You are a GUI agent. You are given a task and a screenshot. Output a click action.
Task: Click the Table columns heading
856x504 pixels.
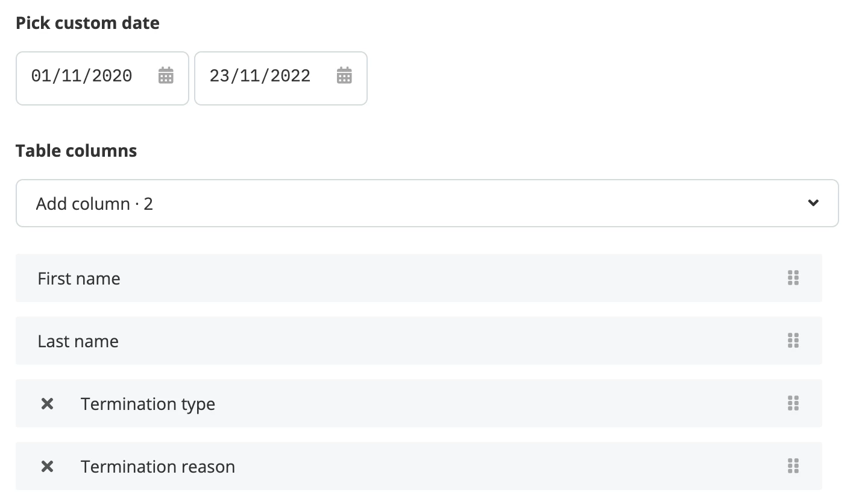tap(77, 150)
